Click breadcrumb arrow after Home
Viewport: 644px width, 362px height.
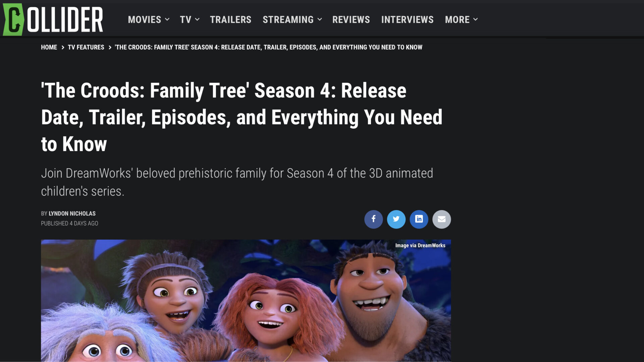[x=63, y=48]
